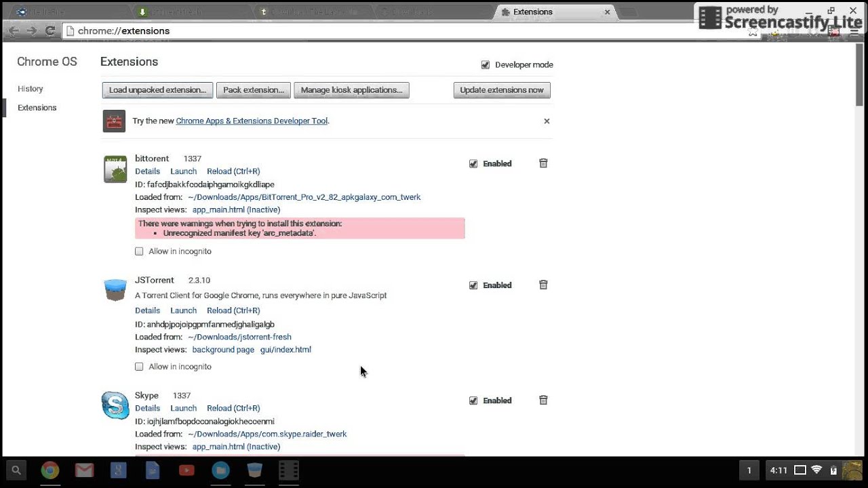868x488 pixels.
Task: Open Chrome from the shelf
Action: (50, 470)
